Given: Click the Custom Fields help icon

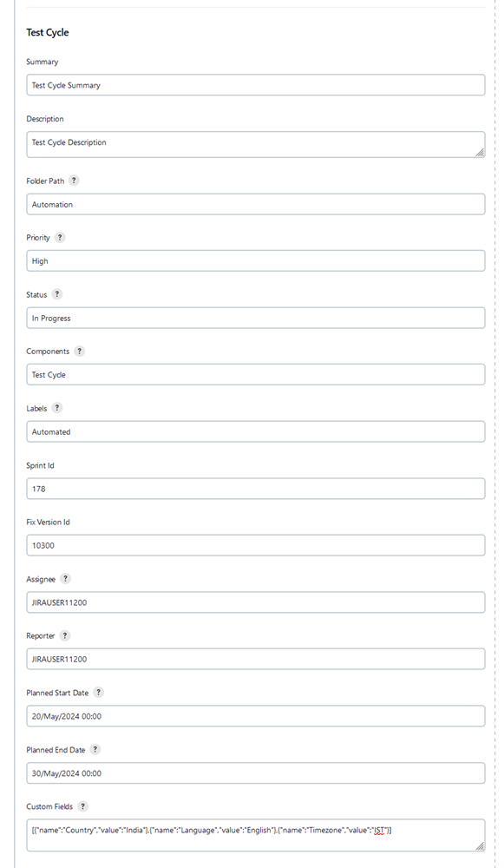Looking at the screenshot, I should coord(84,806).
